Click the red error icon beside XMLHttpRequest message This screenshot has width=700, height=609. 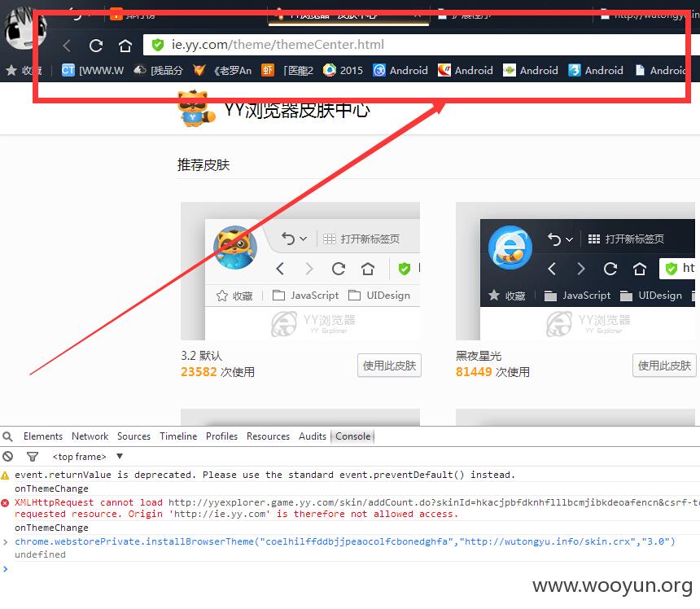5,503
